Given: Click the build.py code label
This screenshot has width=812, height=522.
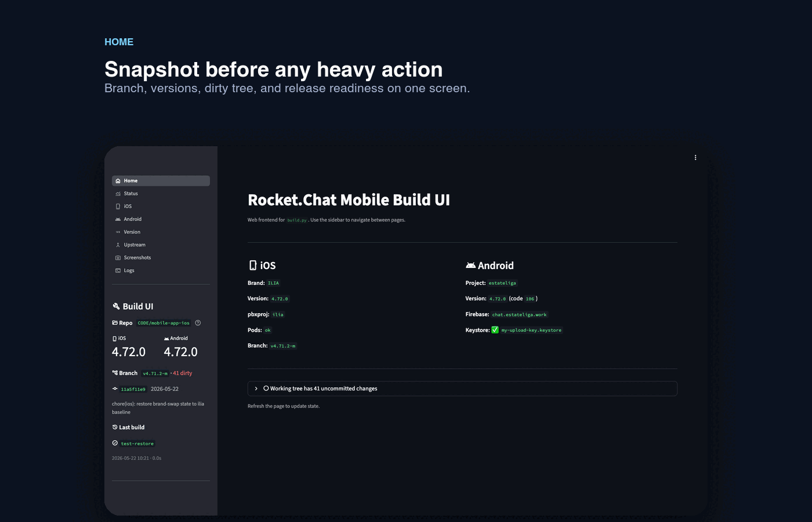Looking at the screenshot, I should point(297,220).
